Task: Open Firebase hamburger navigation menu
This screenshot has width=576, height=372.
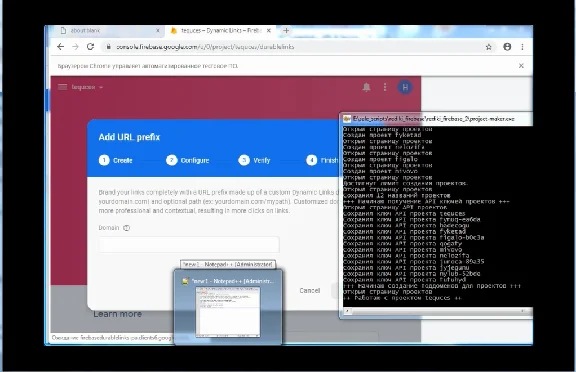Action: (x=62, y=87)
